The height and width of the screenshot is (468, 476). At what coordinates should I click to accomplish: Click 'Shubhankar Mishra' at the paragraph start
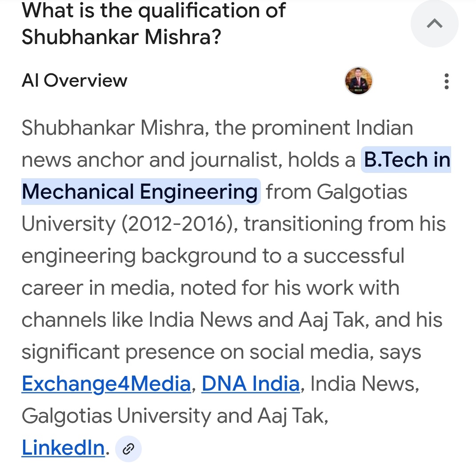115,128
